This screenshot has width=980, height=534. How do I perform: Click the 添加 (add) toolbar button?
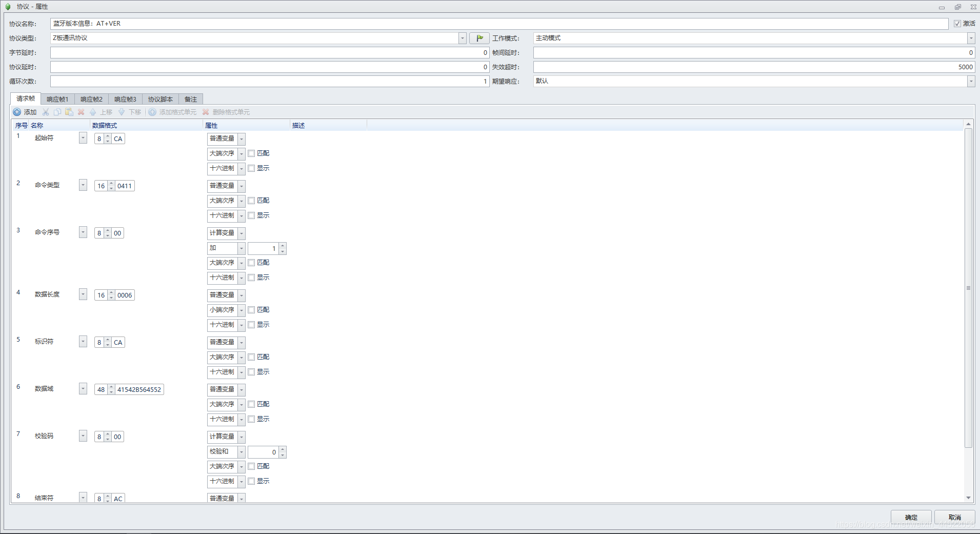pyautogui.click(x=25, y=112)
